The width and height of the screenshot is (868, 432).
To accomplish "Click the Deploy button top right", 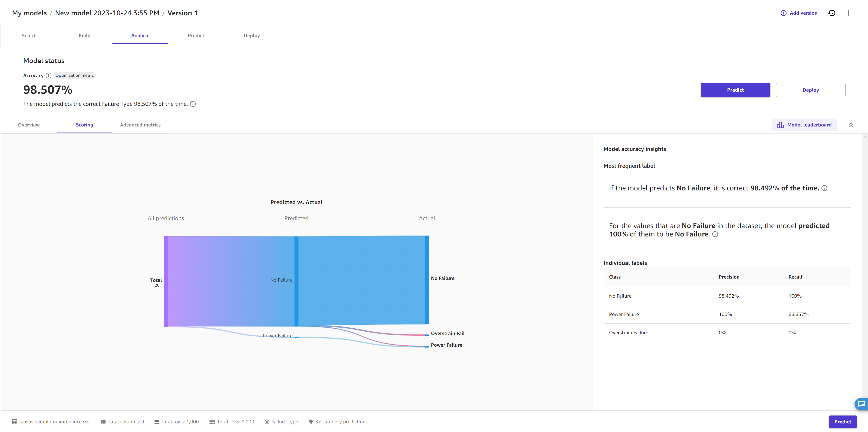I will [x=810, y=90].
